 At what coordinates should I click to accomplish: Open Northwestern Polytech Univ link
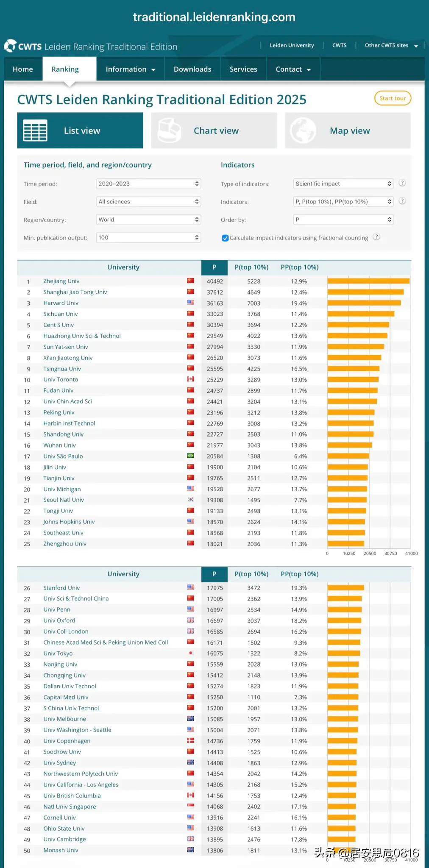coord(81,773)
